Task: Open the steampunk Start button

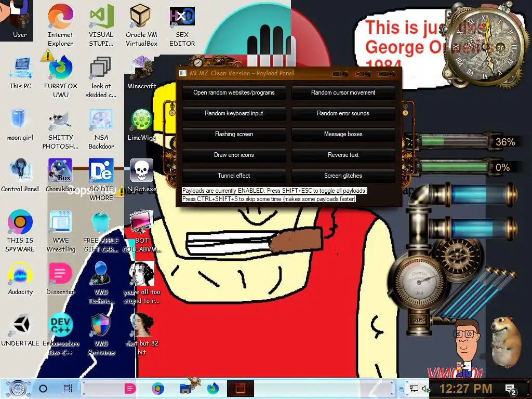Action: 18,389
